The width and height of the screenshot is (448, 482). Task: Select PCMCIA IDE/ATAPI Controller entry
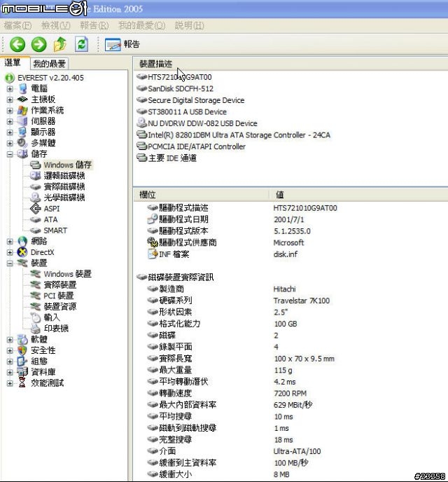click(x=197, y=146)
